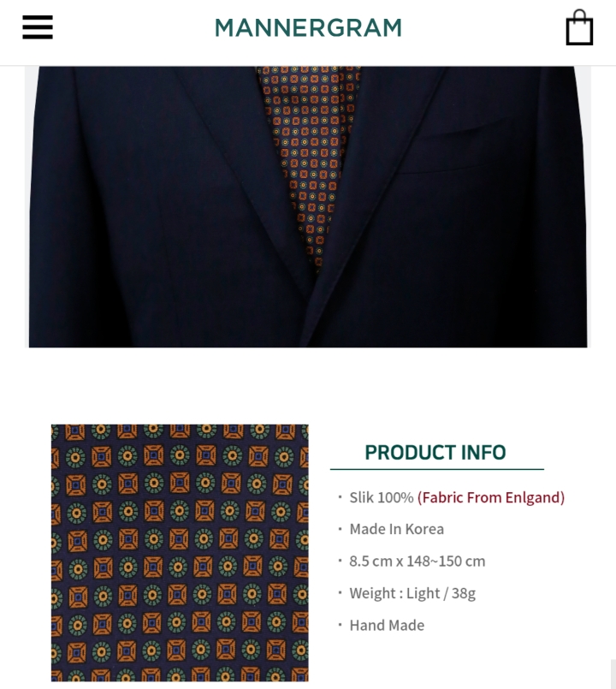Click a green circular motif in swatch

127,455
